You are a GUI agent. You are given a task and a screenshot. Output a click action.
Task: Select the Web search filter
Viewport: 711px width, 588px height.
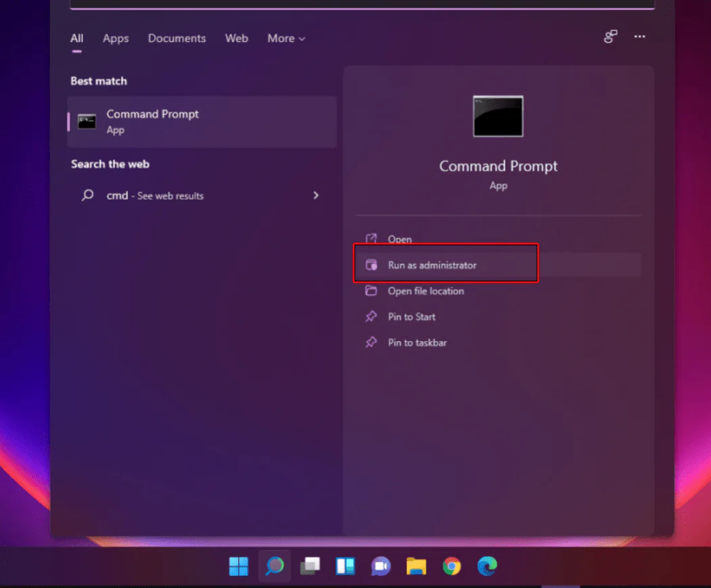[236, 39]
